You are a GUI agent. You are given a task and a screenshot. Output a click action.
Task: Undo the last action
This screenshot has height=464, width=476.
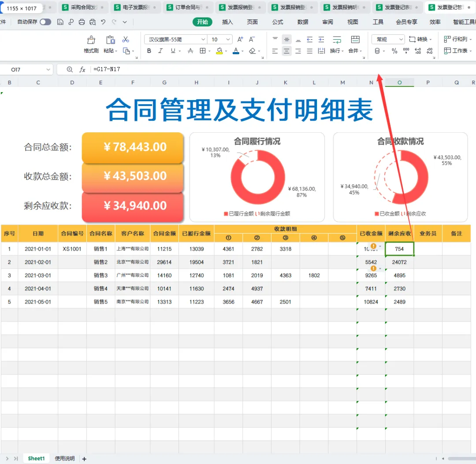click(103, 22)
